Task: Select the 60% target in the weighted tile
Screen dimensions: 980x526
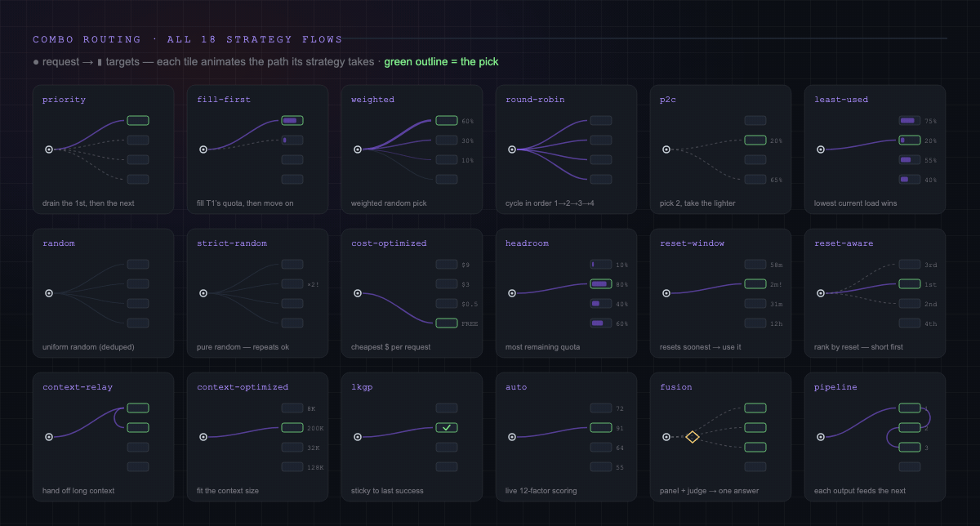Action: [447, 120]
